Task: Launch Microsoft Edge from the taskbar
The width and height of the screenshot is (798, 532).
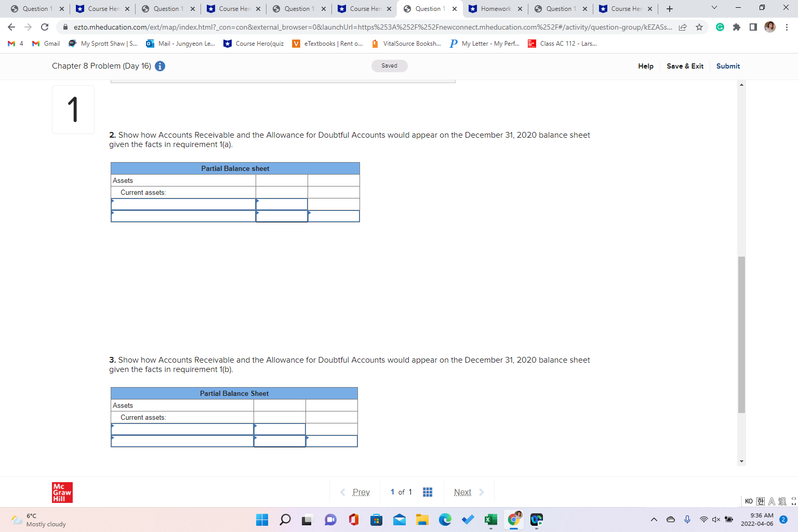Action: pos(445,520)
